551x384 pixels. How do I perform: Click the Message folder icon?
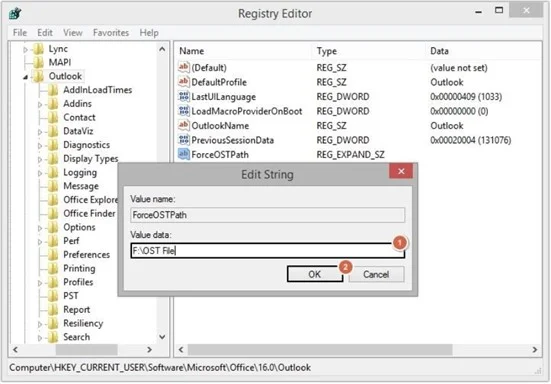pos(53,186)
